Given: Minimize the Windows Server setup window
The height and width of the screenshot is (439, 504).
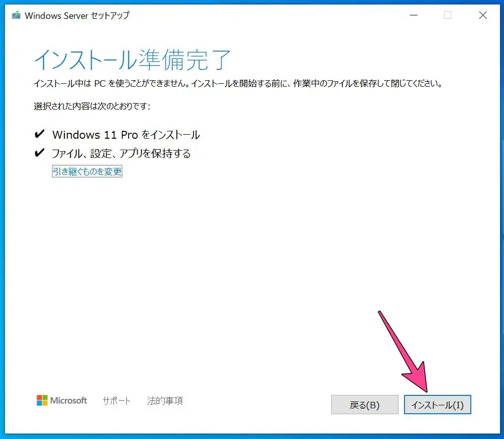Looking at the screenshot, I should [x=413, y=15].
